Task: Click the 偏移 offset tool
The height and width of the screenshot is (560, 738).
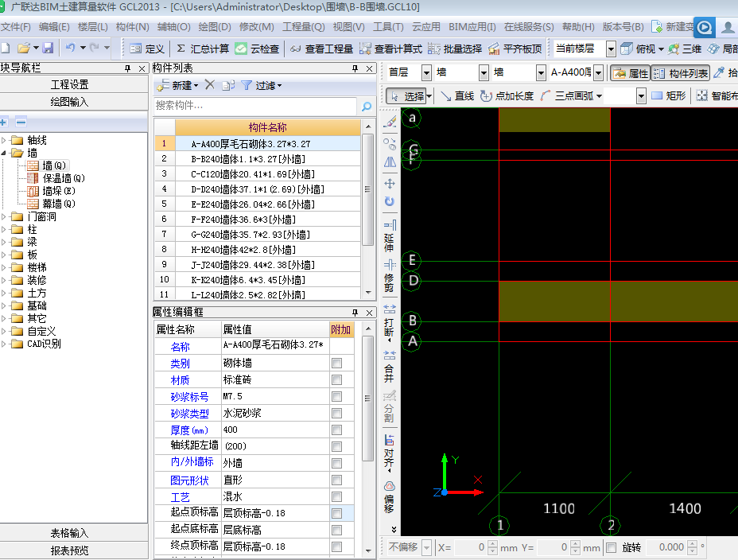Action: coord(389,497)
